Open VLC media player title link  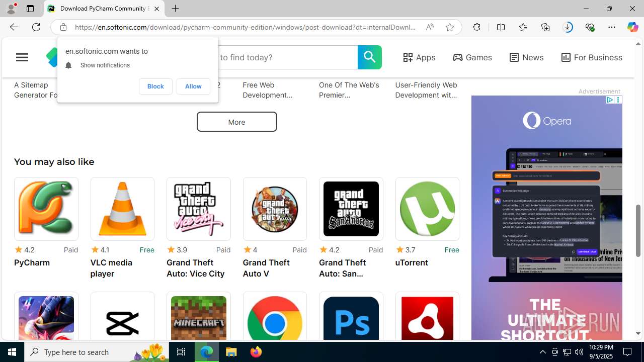click(111, 268)
